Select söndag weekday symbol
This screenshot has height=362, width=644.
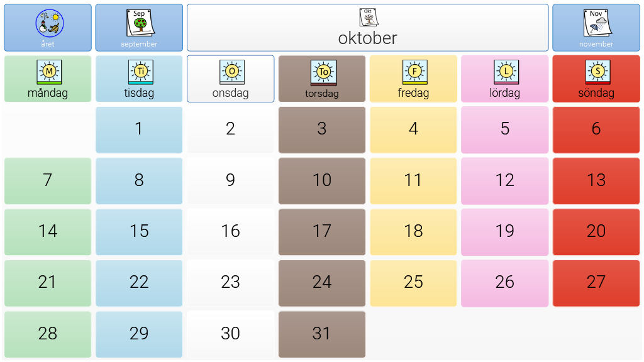pos(596,79)
